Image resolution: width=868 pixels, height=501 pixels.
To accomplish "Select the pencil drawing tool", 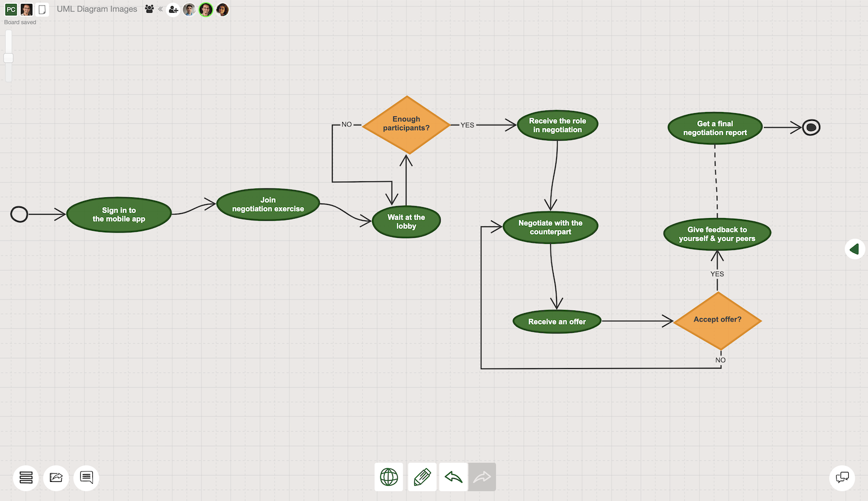I will click(422, 477).
